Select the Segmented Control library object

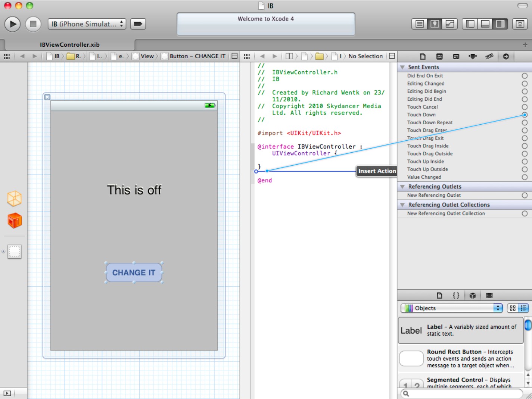461,381
